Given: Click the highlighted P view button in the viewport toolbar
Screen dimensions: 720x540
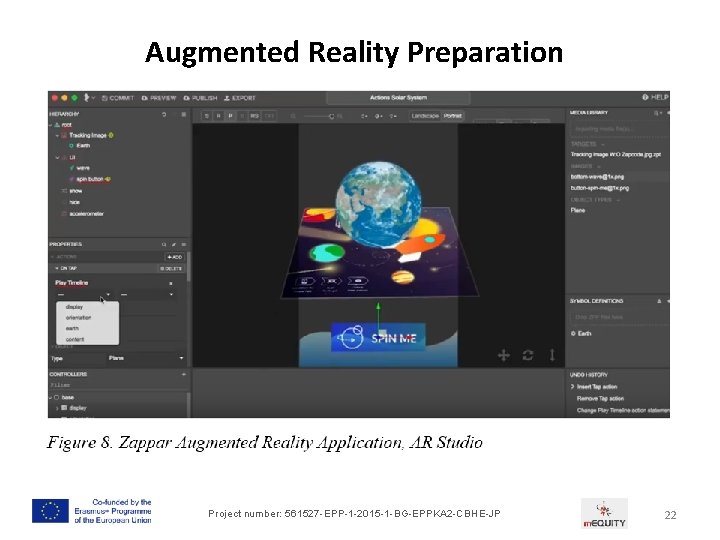Looking at the screenshot, I should tap(231, 116).
